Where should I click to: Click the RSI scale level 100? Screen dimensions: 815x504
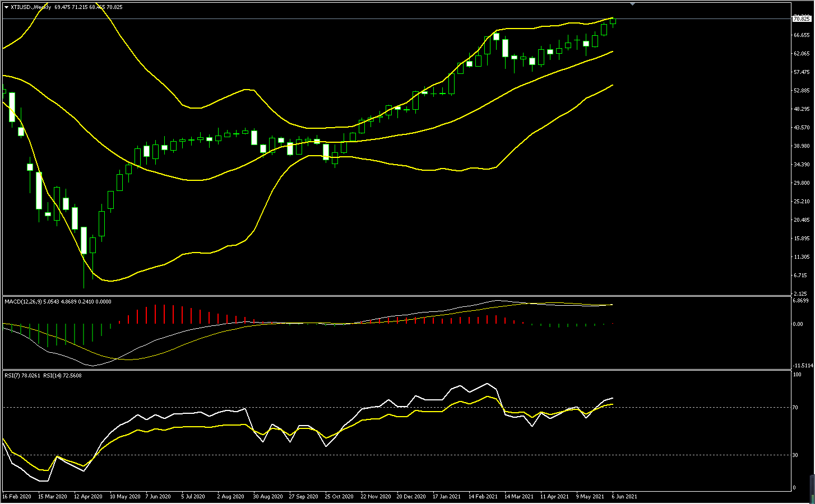pos(798,375)
